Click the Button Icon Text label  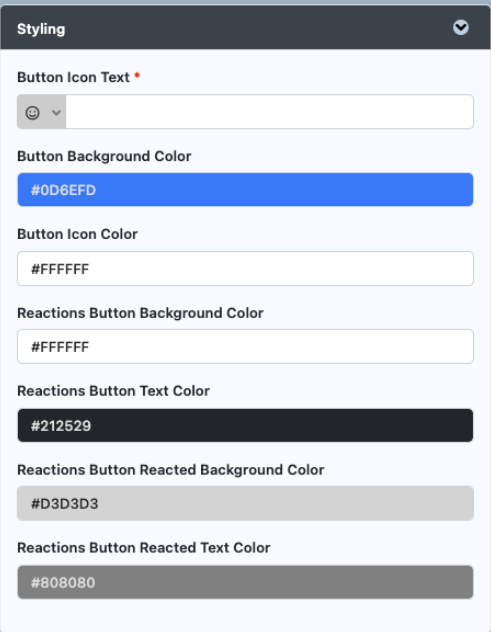[x=73, y=77]
